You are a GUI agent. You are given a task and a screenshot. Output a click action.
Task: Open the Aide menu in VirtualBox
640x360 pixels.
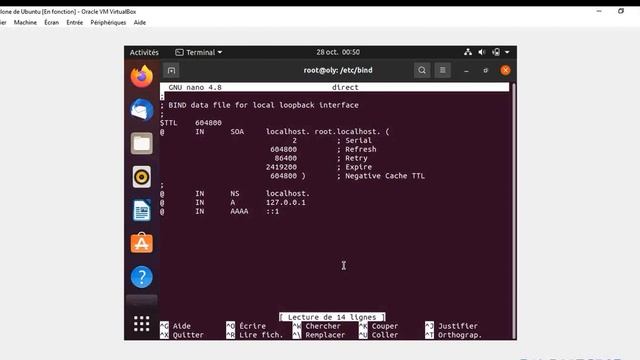coord(140,22)
